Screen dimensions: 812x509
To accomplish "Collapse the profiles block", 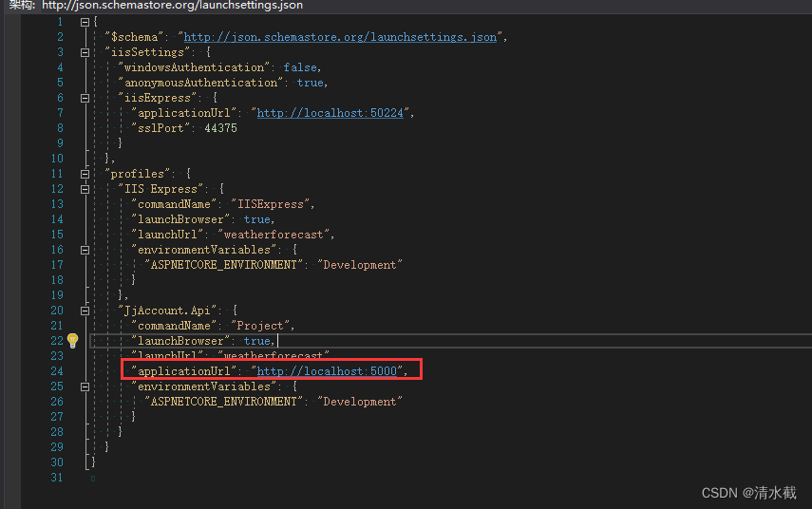I will click(85, 175).
